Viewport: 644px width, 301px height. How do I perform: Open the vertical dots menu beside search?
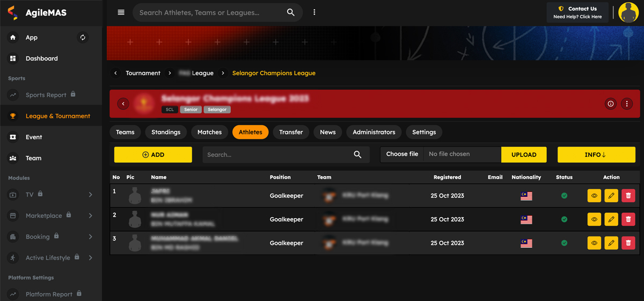(x=314, y=12)
